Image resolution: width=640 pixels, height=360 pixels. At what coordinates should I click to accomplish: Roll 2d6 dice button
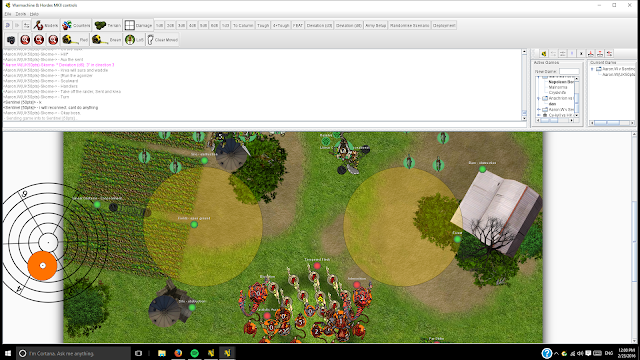pyautogui.click(x=170, y=25)
